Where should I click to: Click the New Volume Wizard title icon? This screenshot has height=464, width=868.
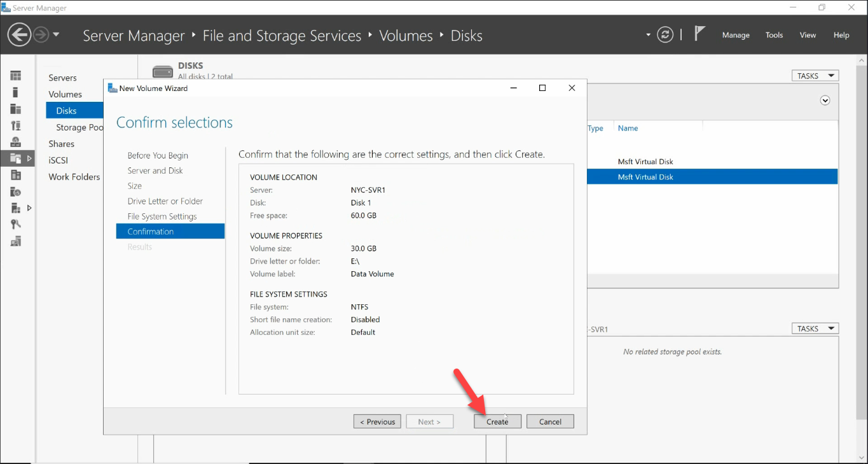(113, 88)
